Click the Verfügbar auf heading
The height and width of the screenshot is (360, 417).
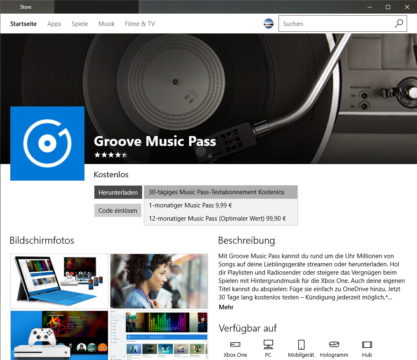click(x=248, y=328)
